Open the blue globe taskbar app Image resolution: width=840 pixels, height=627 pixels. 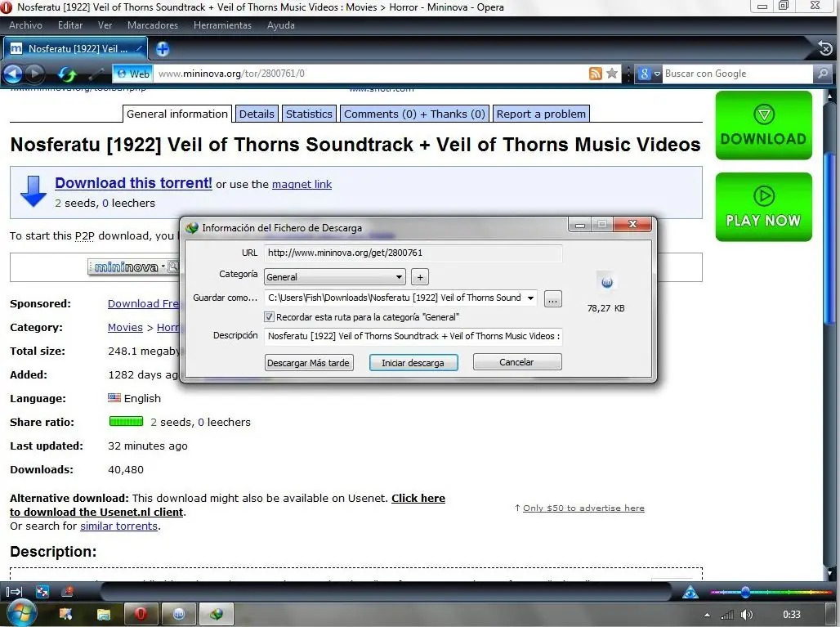click(179, 614)
